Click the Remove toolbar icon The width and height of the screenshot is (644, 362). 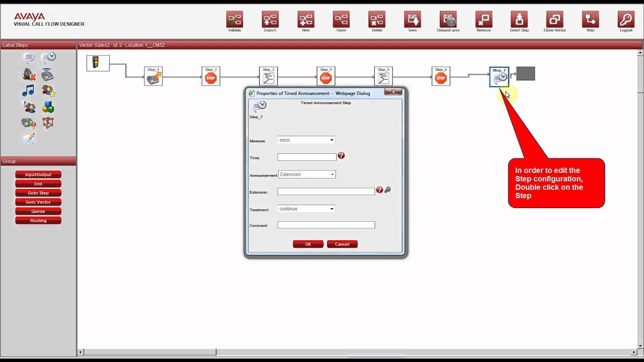(484, 19)
